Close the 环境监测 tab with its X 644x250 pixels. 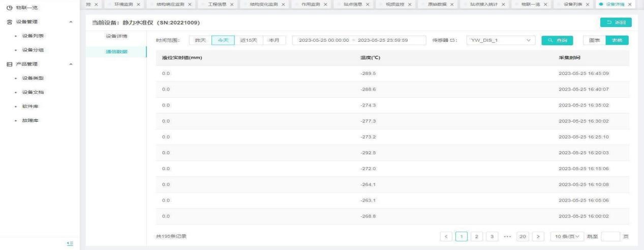pos(139,5)
